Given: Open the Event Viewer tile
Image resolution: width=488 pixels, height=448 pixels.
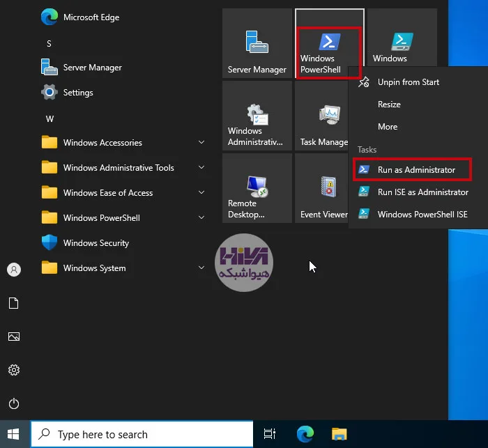Looking at the screenshot, I should click(321, 188).
